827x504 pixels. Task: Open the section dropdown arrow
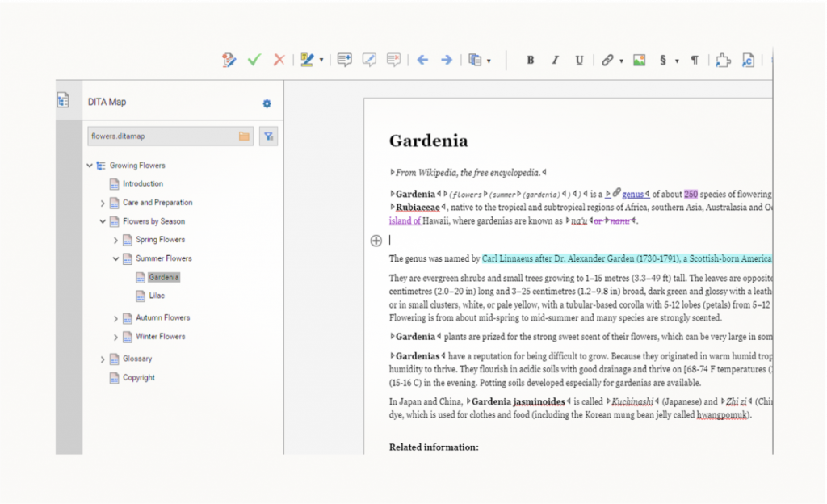677,61
